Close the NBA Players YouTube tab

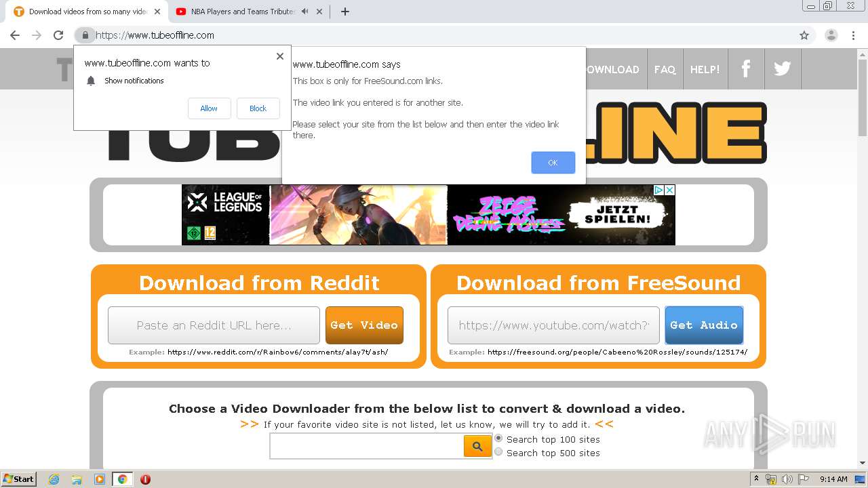pos(319,12)
